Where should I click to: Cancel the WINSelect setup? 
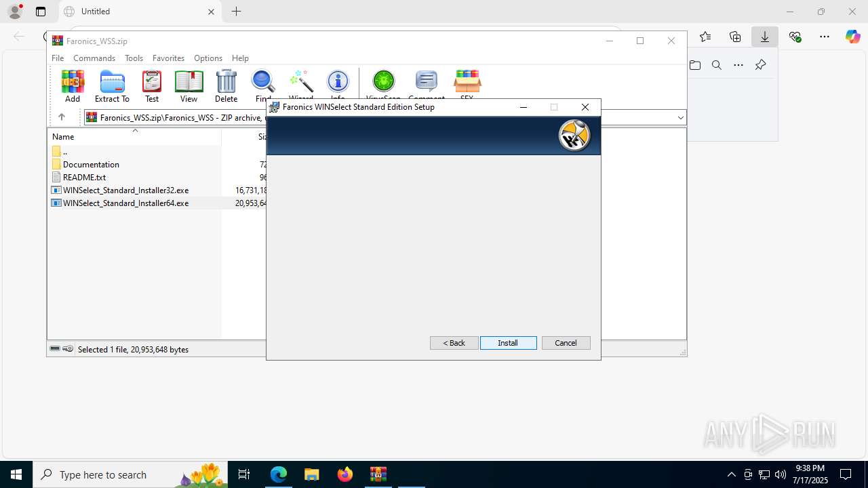point(566,343)
